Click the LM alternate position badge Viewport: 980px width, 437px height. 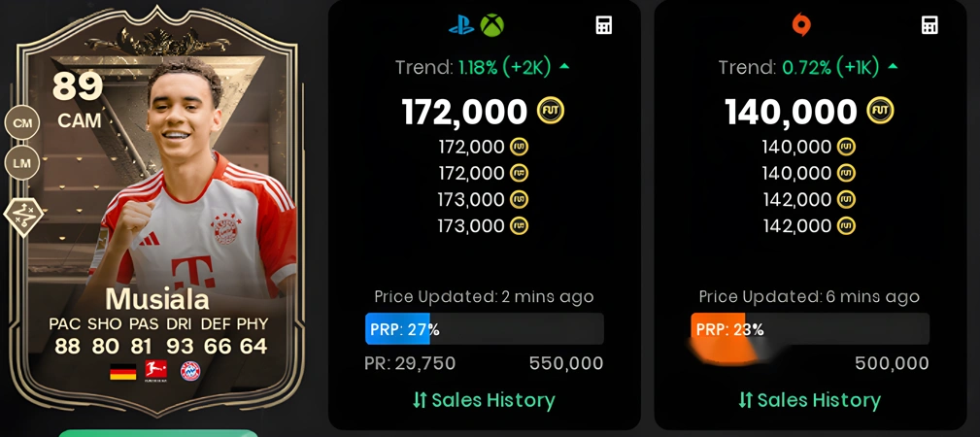[x=22, y=163]
